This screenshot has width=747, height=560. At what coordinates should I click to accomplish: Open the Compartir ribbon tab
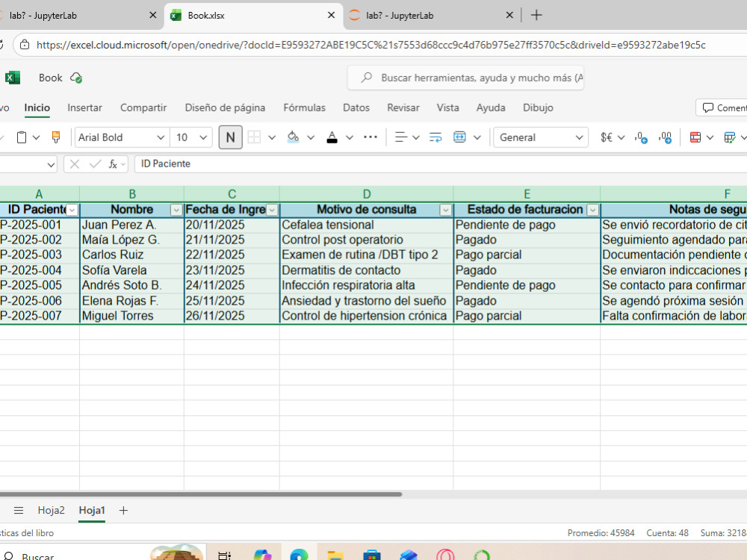[x=143, y=108]
